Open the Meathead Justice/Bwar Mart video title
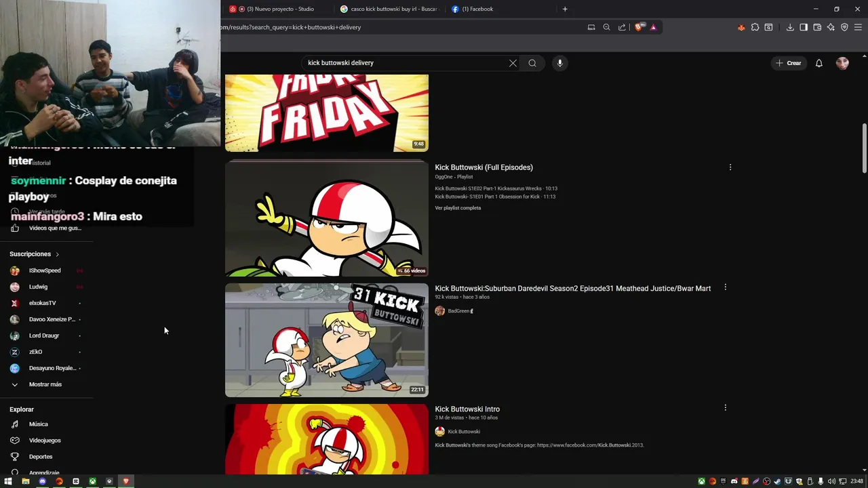This screenshot has width=868, height=488. tap(572, 289)
